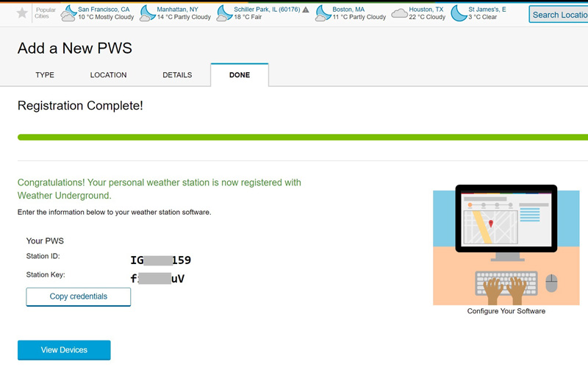This screenshot has height=370, width=588.
Task: Open Houston, TX weather link
Action: (426, 10)
